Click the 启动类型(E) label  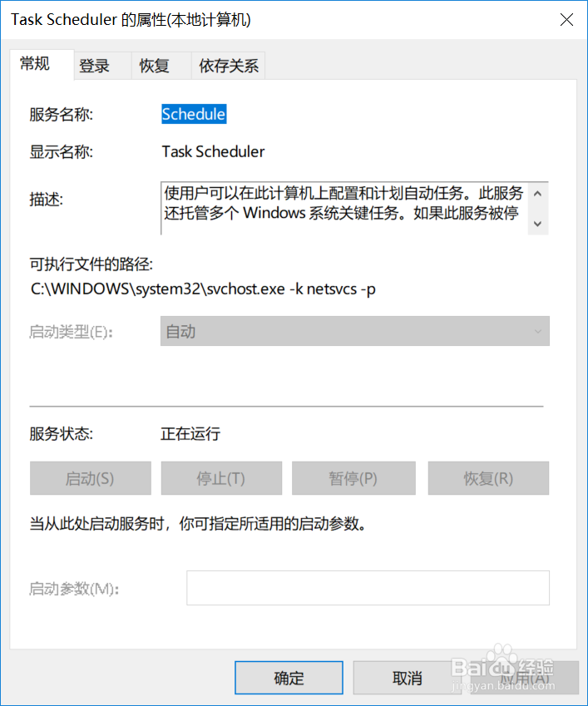tap(71, 332)
